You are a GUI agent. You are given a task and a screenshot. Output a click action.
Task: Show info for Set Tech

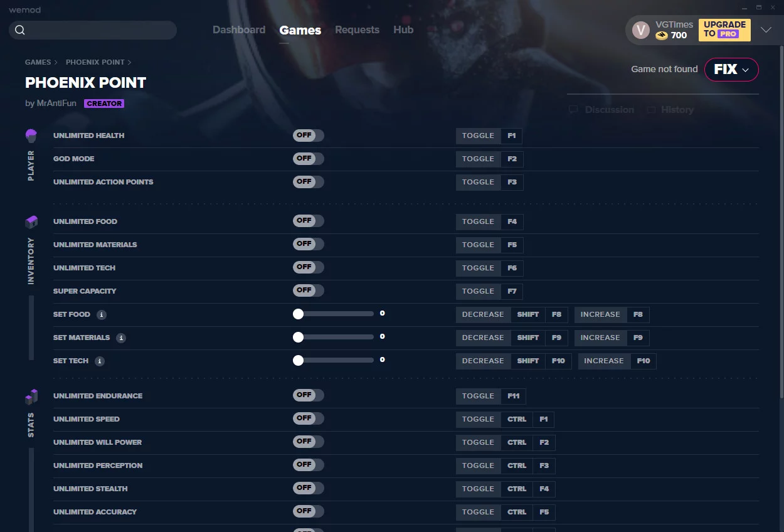(100, 361)
